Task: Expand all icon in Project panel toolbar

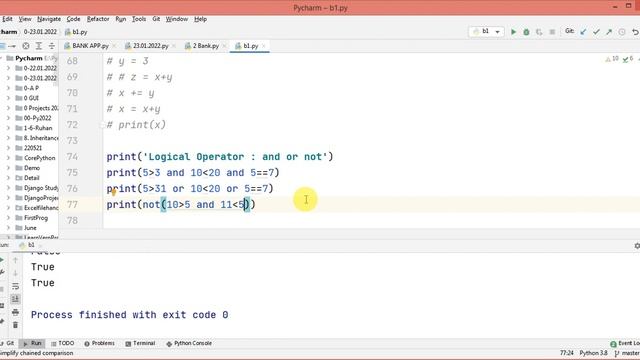Action: (x=39, y=46)
